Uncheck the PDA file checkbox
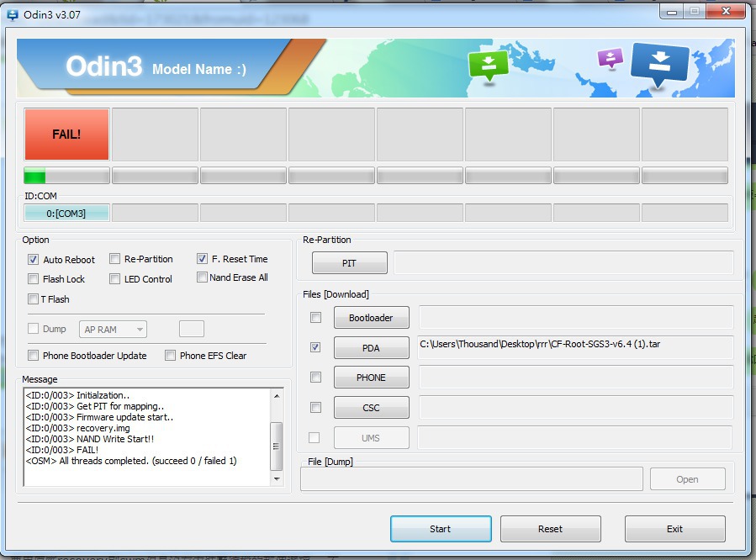The image size is (756, 560). click(x=315, y=347)
